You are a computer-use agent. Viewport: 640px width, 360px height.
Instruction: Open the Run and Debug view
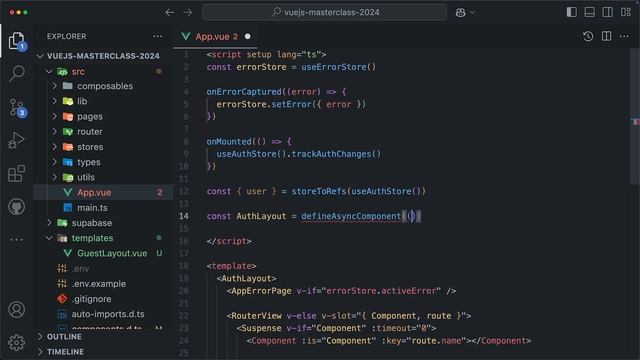coord(16,140)
